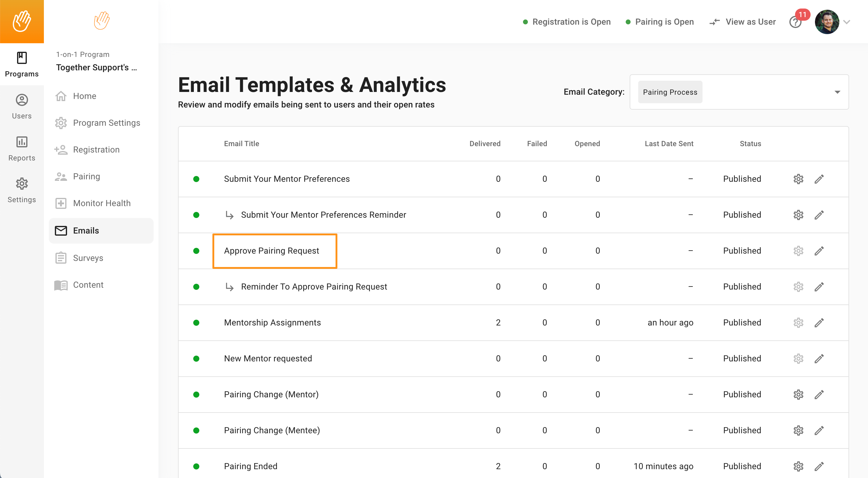Edit Pairing Change (Mentee) email
The height and width of the screenshot is (478, 868).
819,431
